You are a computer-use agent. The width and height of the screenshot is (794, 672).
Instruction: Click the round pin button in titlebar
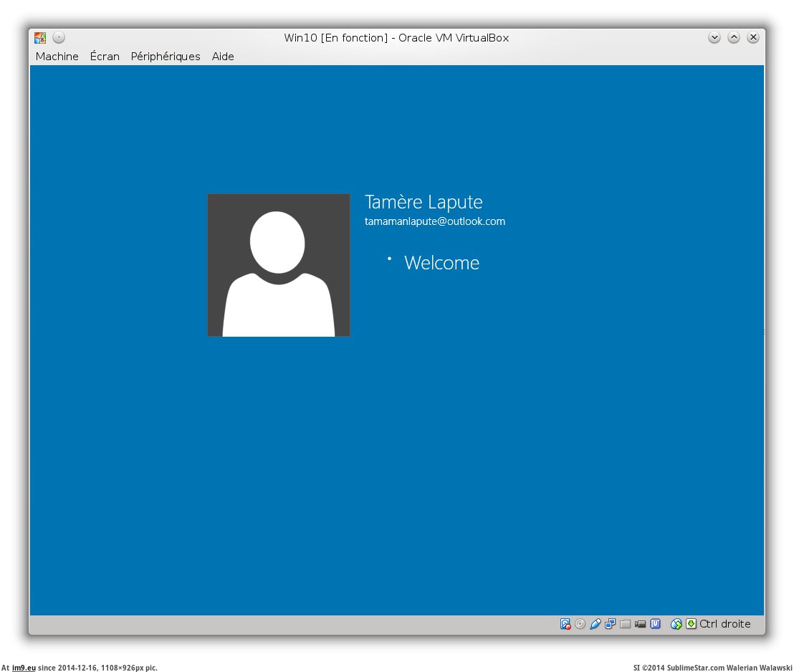(59, 38)
